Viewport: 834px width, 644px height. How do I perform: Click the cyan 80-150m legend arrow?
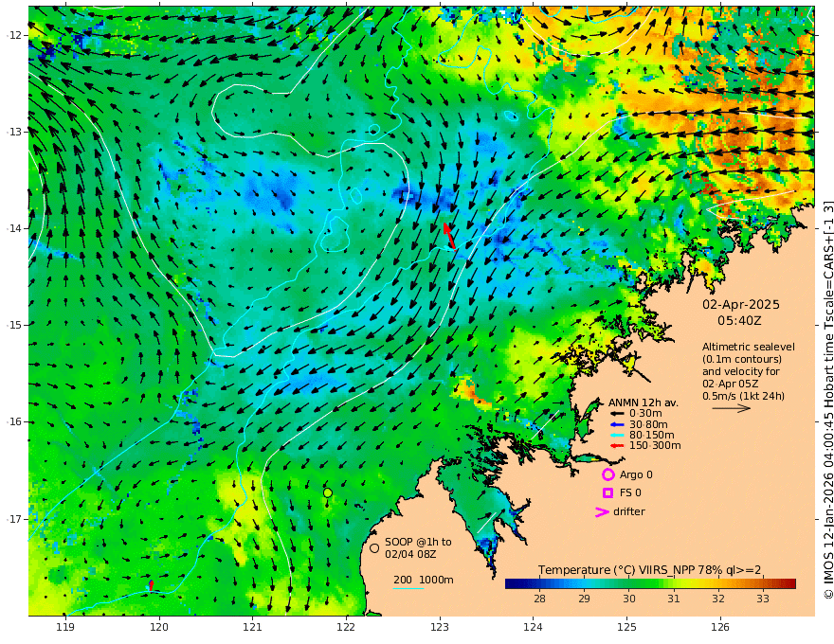tap(616, 435)
